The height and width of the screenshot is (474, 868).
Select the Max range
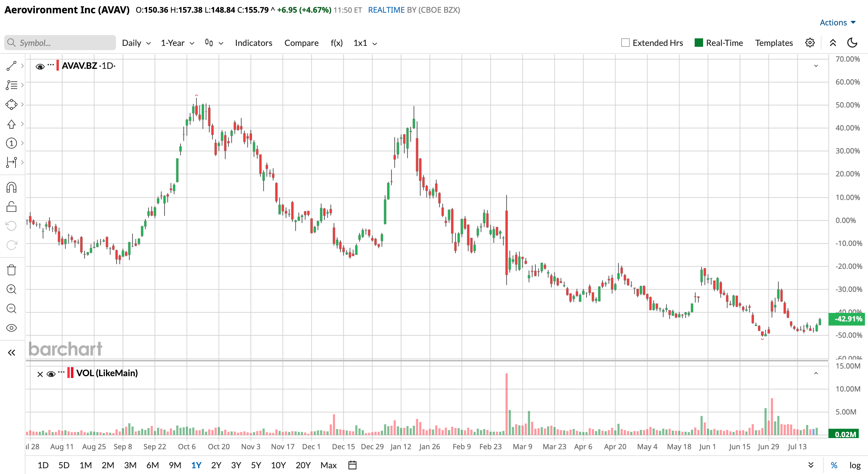[329, 465]
